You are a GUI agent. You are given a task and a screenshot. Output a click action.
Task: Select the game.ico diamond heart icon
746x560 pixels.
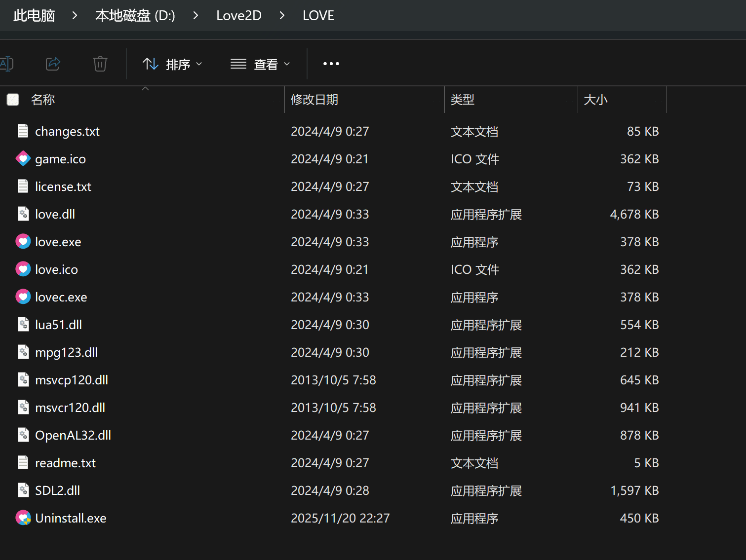coord(23,159)
